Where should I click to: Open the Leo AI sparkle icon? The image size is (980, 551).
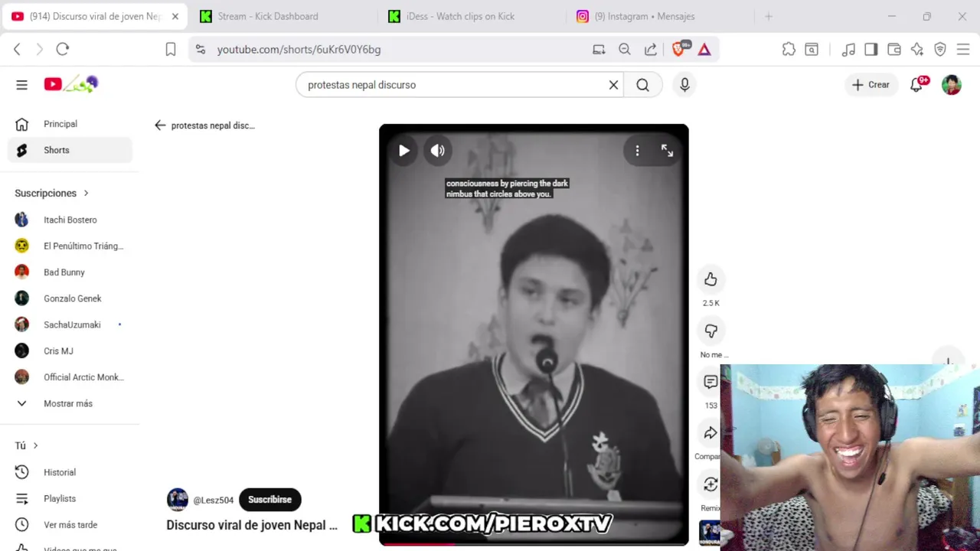coord(917,49)
